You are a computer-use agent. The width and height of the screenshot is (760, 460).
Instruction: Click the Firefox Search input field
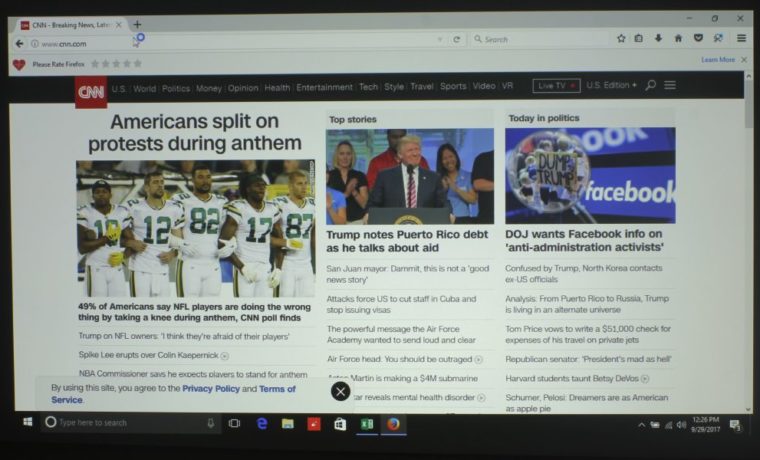pos(539,39)
